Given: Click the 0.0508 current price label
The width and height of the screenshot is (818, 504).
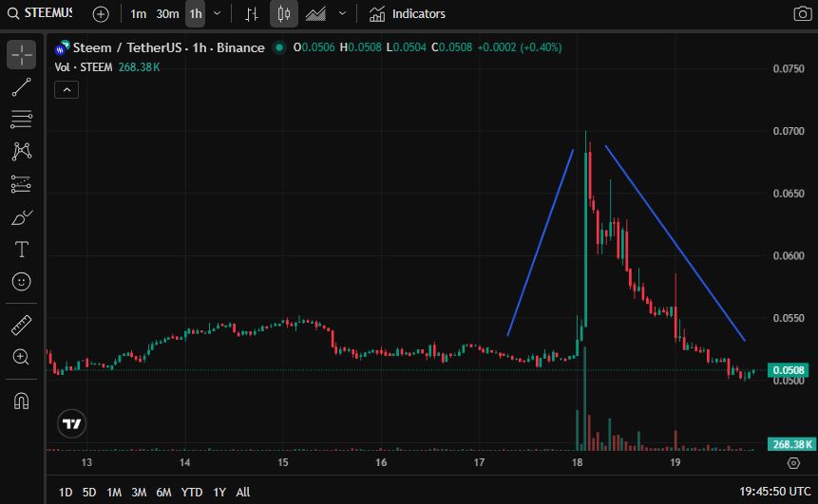Looking at the screenshot, I should pos(789,370).
